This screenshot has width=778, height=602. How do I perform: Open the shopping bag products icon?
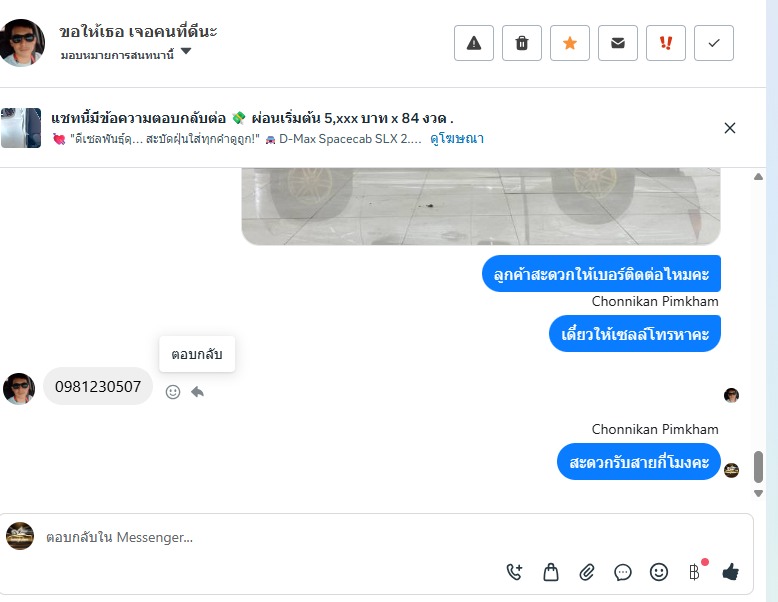[x=551, y=572]
